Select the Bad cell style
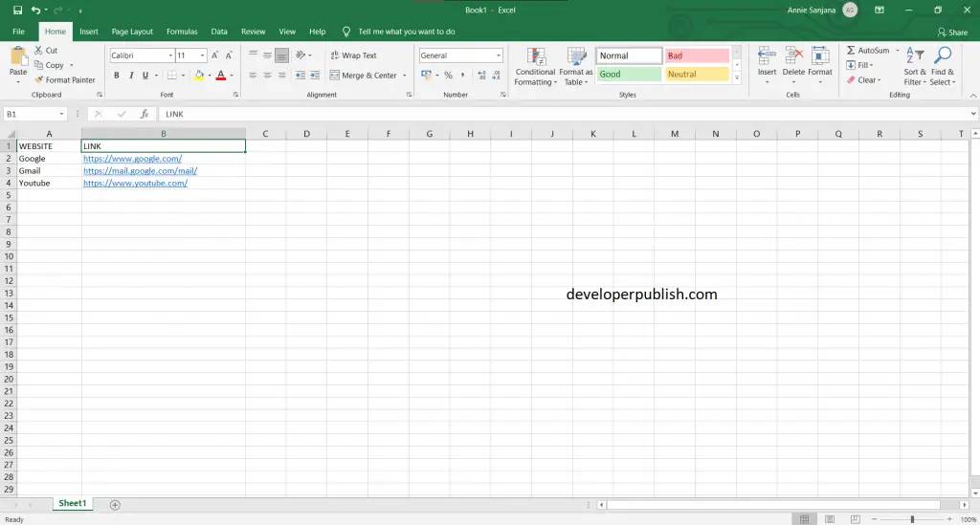Viewport: 980px width, 525px height. tap(697, 55)
